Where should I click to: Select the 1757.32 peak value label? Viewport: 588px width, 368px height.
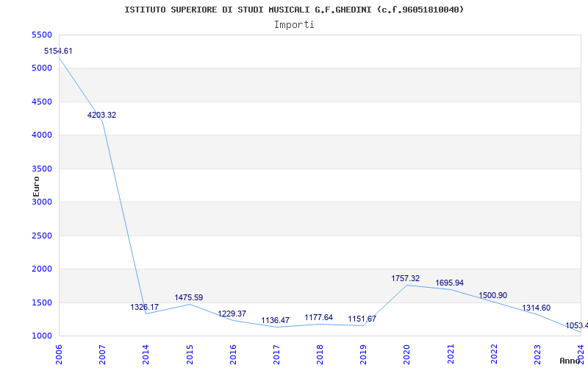[406, 279]
